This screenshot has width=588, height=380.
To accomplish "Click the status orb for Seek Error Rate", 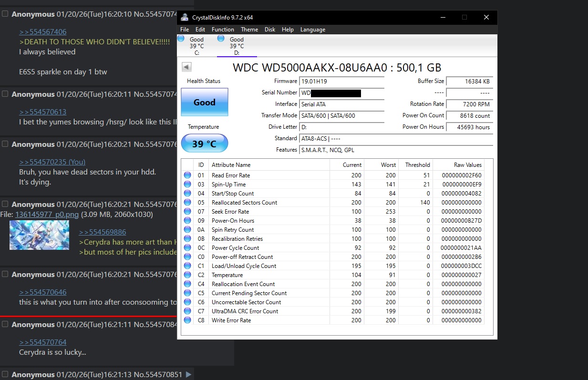I will (x=187, y=212).
